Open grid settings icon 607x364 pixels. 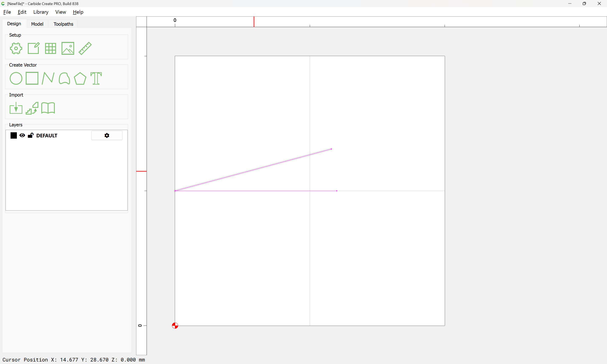pos(51,48)
